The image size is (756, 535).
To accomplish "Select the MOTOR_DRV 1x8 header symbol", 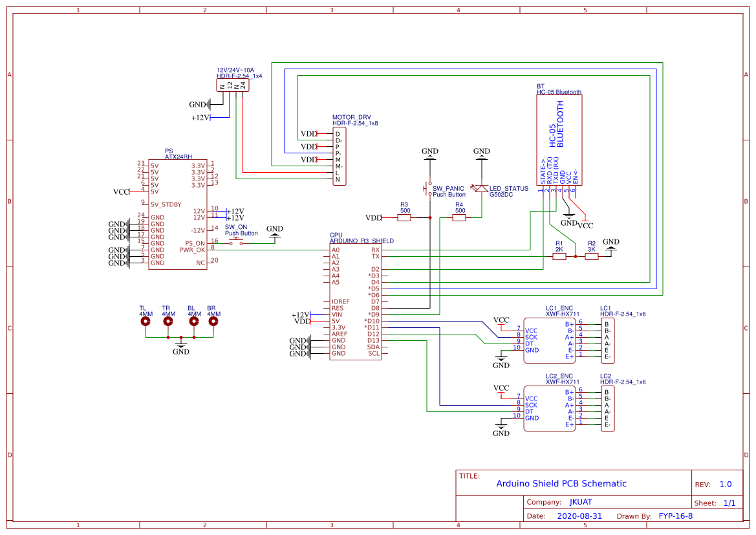I will (340, 155).
